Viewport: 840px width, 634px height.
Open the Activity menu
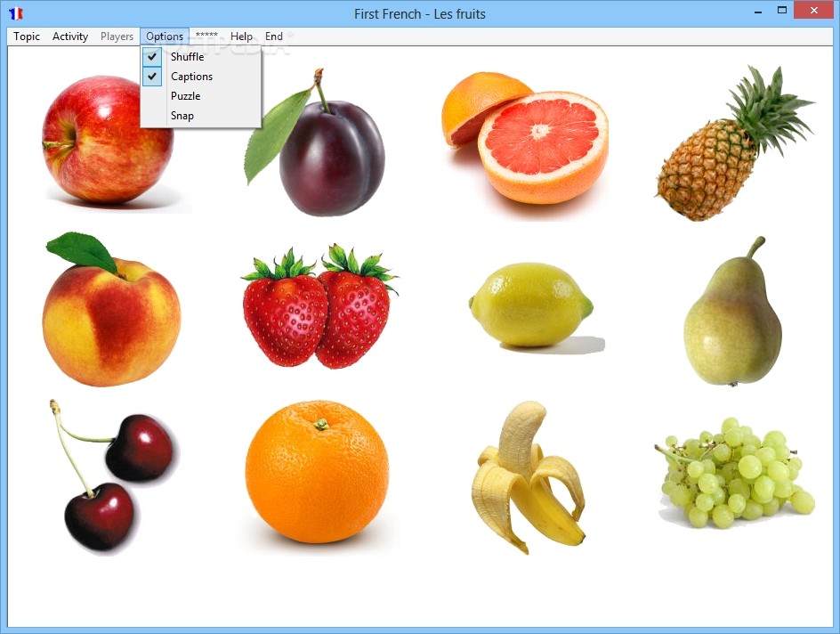[70, 37]
